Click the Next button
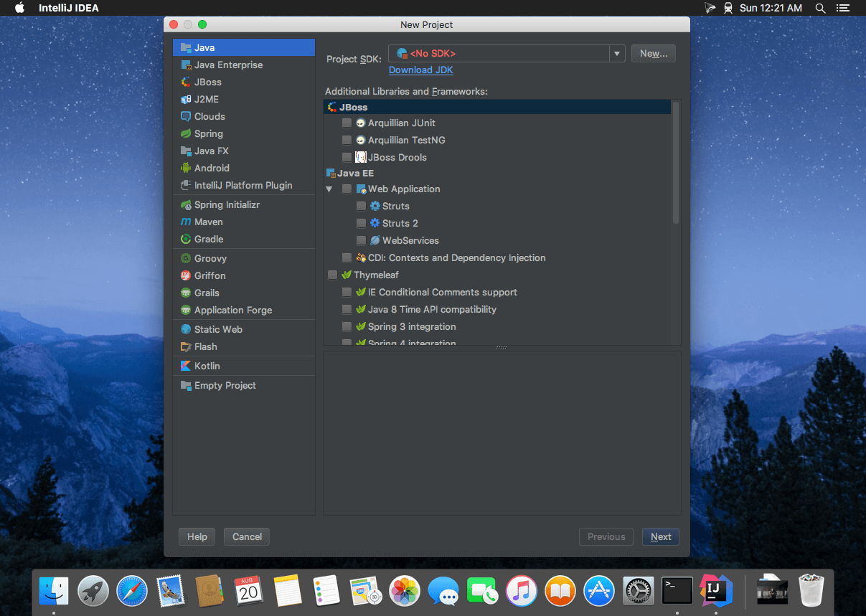 click(661, 536)
